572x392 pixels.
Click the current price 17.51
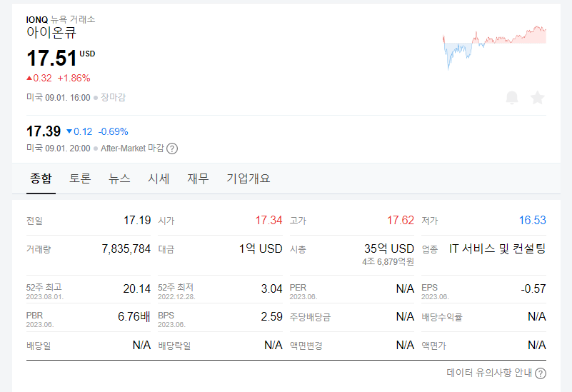coord(52,59)
